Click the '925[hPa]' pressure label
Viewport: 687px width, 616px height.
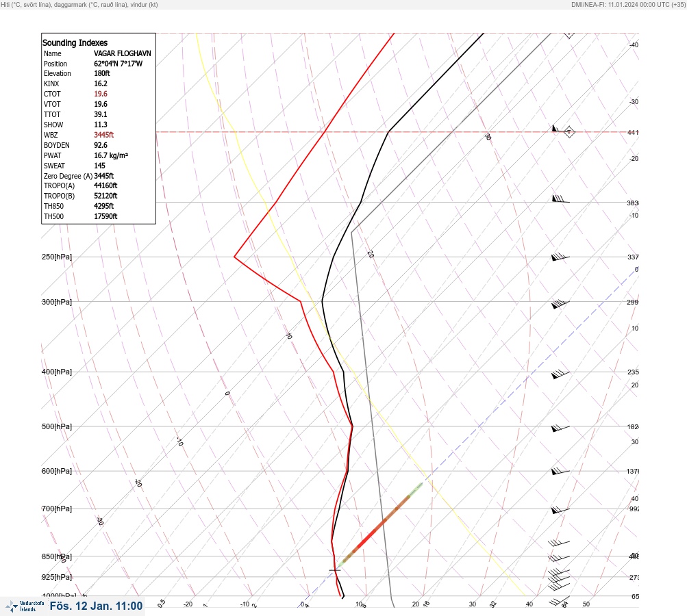57,577
